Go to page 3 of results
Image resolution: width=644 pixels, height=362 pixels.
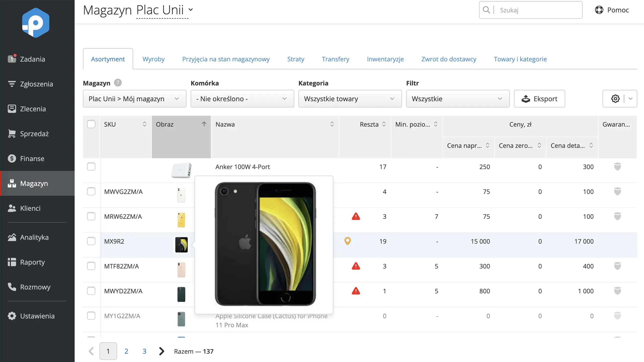tap(144, 351)
